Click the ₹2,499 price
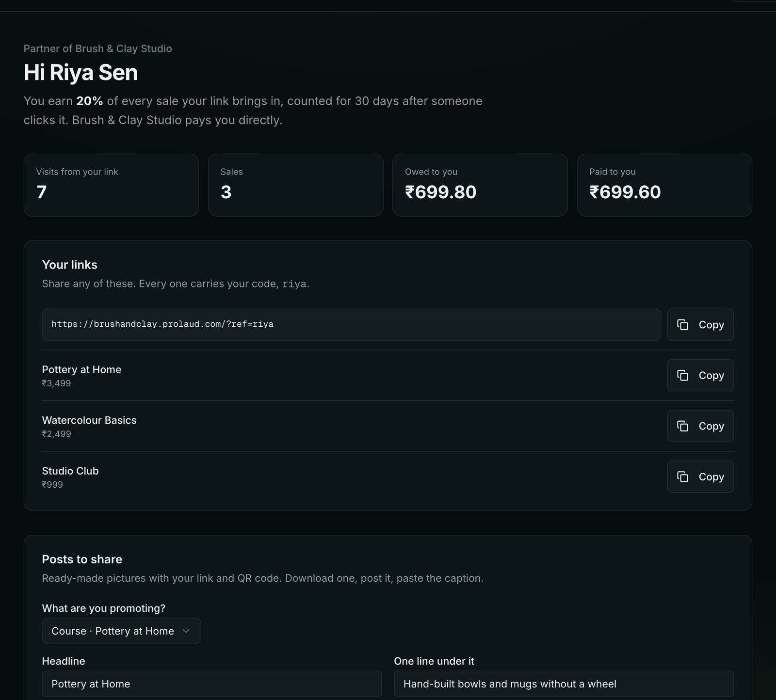 [56, 434]
